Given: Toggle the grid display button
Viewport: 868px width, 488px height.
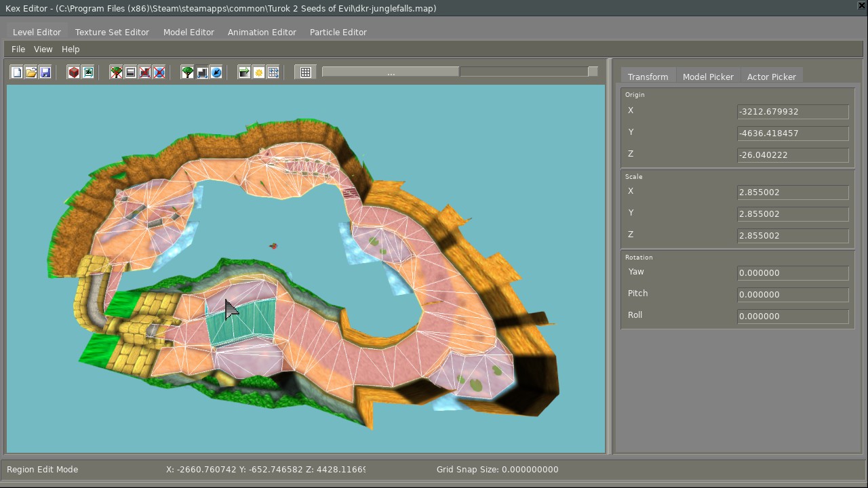Looking at the screenshot, I should [x=306, y=73].
